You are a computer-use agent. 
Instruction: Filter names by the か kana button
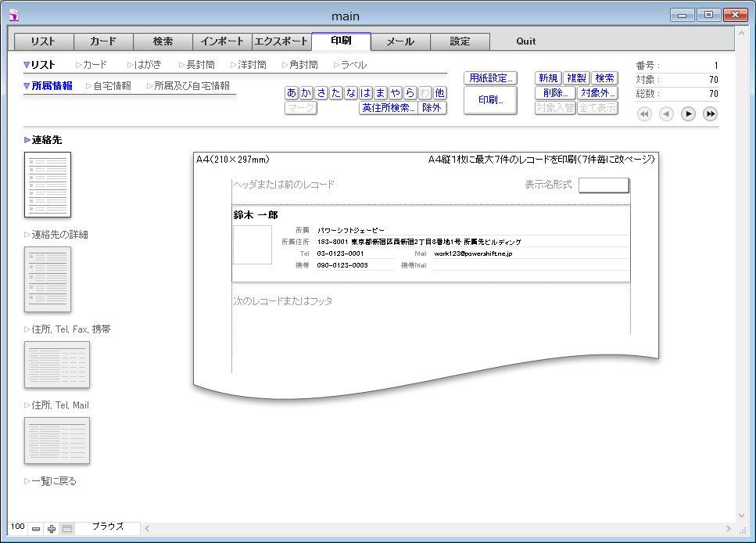tap(306, 93)
